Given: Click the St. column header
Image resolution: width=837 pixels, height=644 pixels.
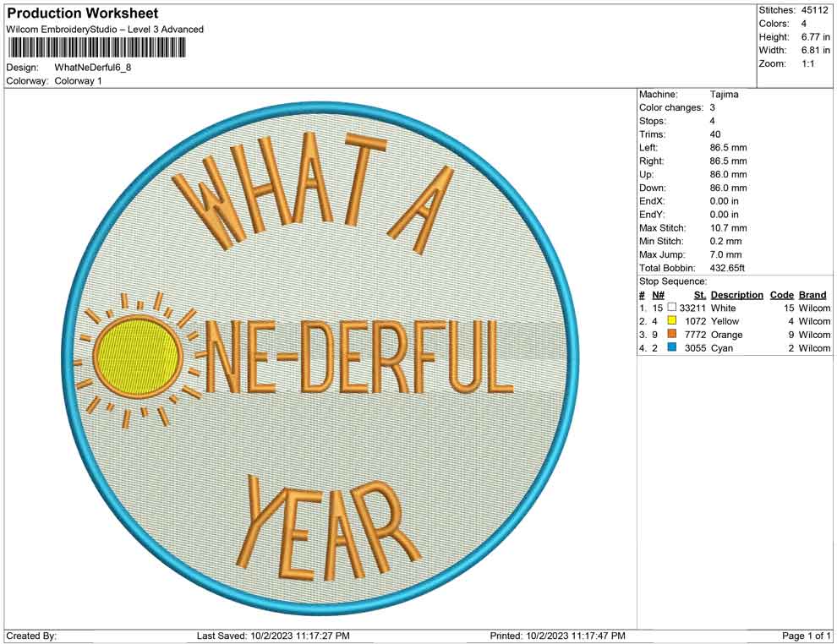Looking at the screenshot, I should [699, 295].
